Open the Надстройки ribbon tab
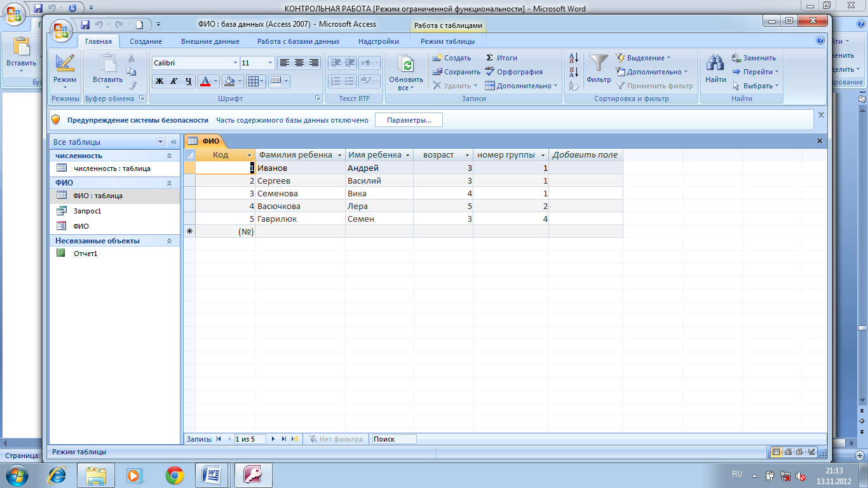This screenshot has height=488, width=868. pyautogui.click(x=379, y=41)
